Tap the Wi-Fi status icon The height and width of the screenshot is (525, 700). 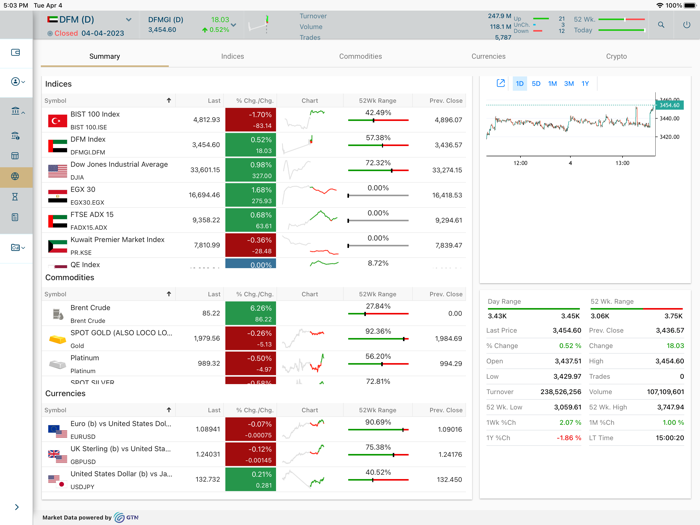click(x=660, y=5)
